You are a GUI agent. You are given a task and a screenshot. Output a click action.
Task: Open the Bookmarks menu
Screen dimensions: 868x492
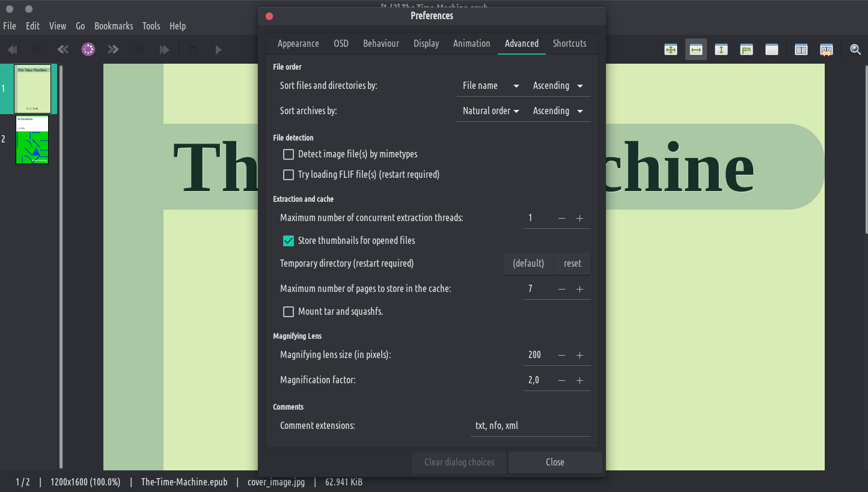114,26
